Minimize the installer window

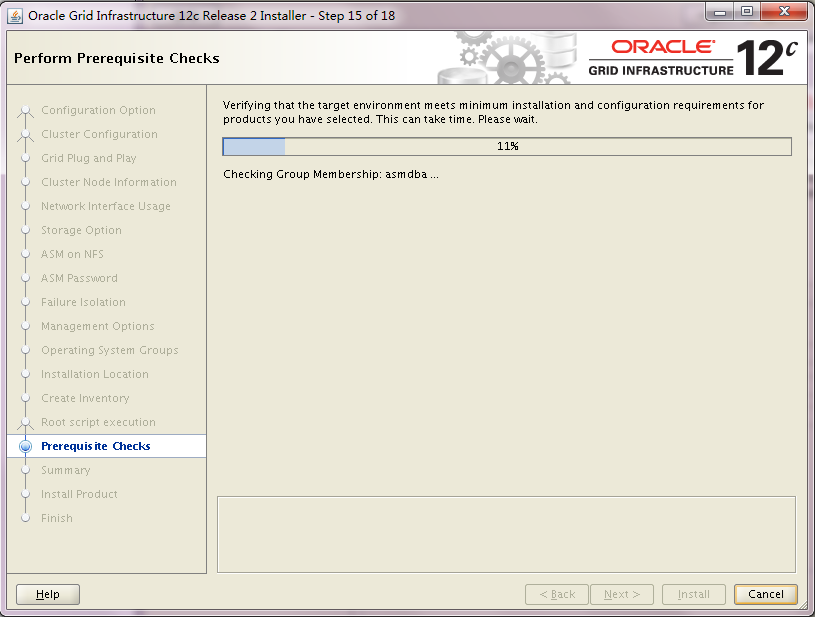pyautogui.click(x=720, y=12)
